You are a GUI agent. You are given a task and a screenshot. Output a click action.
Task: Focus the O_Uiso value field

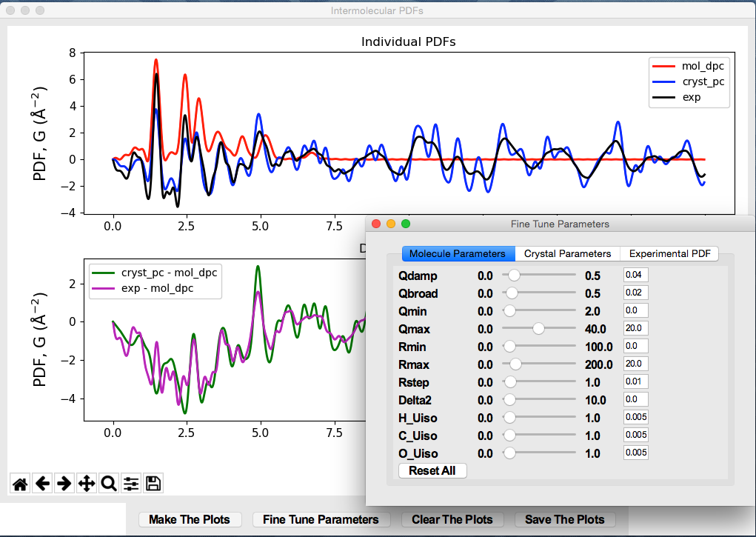point(635,453)
